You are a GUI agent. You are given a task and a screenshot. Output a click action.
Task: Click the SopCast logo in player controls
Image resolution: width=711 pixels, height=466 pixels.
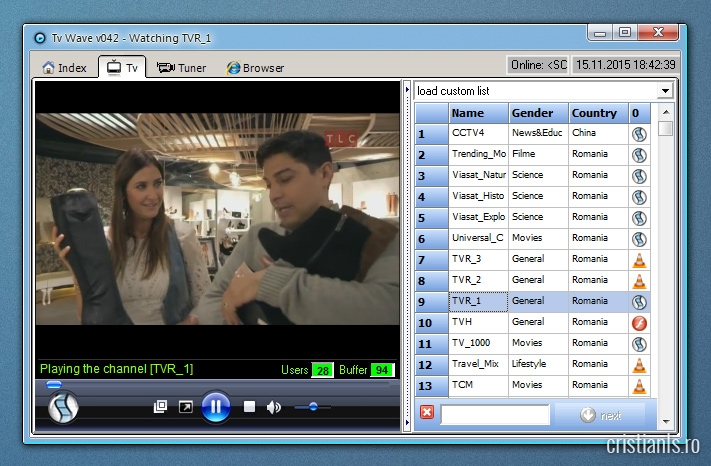click(63, 408)
